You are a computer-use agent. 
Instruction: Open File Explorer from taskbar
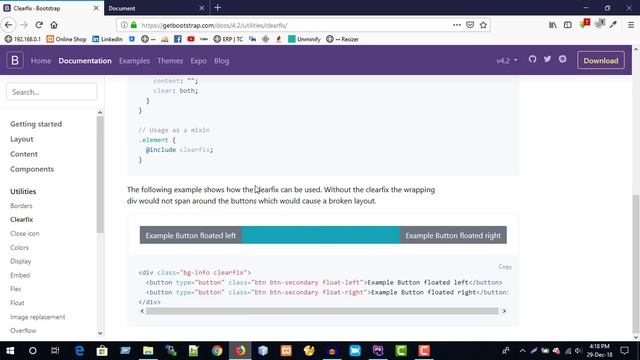148,351
